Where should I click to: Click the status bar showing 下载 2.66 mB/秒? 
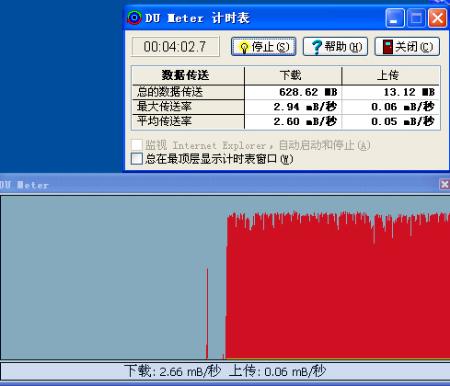[x=225, y=371]
